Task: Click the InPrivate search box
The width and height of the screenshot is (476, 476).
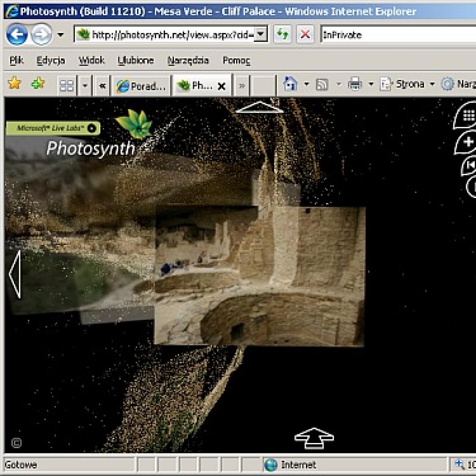Action: [398, 34]
